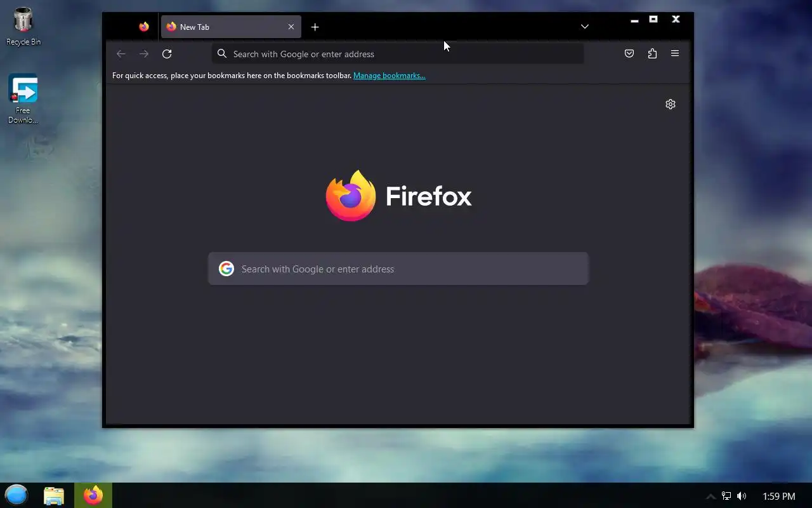812x508 pixels.
Task: Focus the top address bar
Action: click(x=398, y=54)
